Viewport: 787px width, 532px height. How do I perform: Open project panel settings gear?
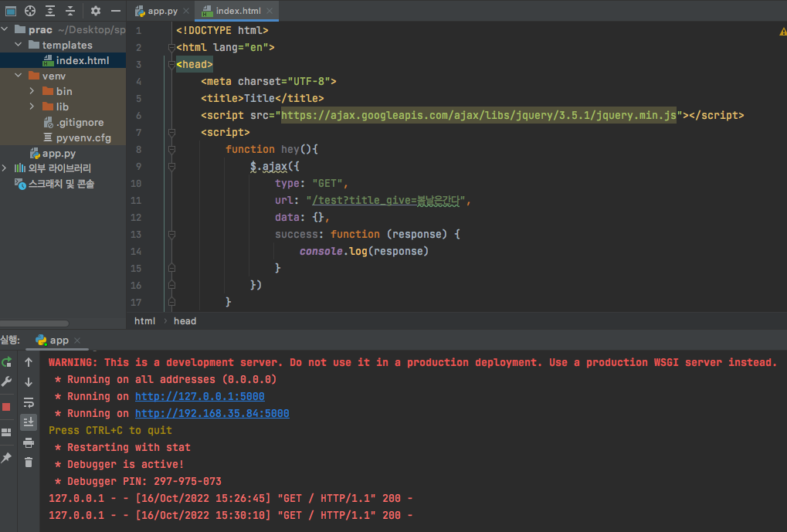click(x=95, y=11)
